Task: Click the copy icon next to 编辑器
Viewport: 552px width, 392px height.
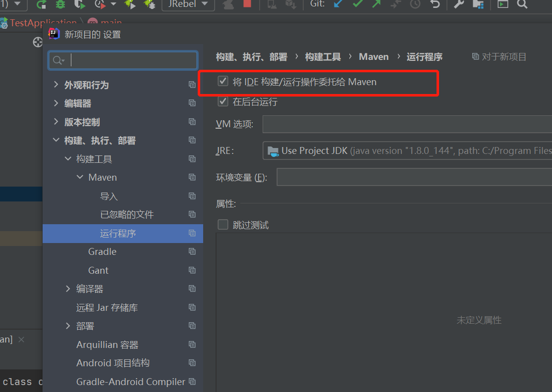Action: click(192, 102)
